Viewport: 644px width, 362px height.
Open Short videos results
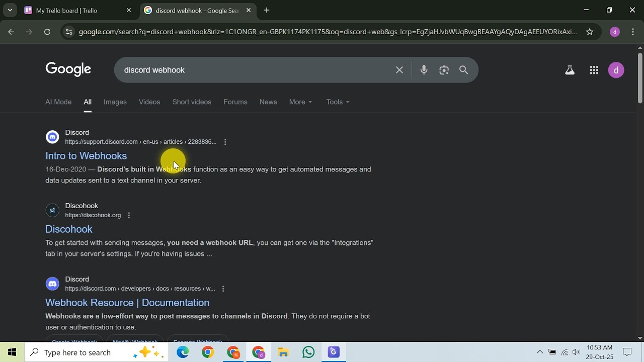(x=192, y=102)
